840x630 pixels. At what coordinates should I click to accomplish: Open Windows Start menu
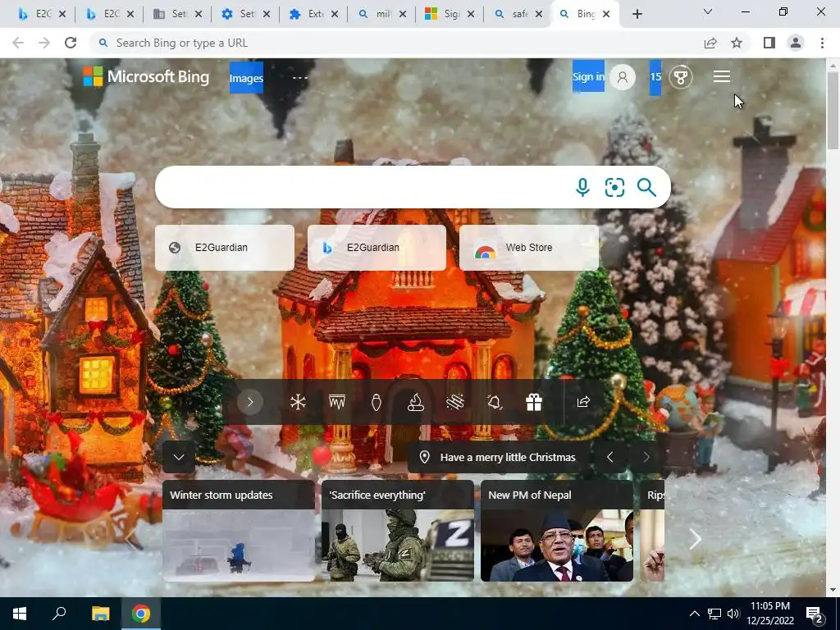(x=20, y=614)
